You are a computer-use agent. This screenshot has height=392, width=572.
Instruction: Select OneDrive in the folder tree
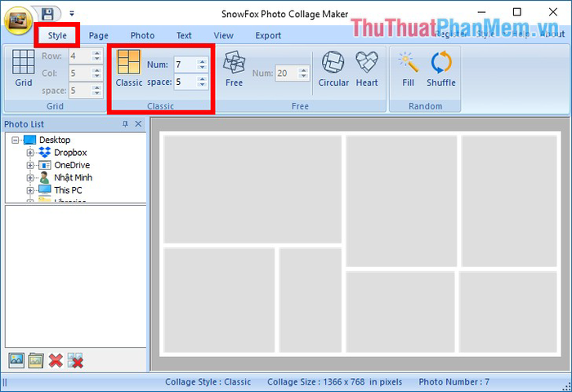72,165
